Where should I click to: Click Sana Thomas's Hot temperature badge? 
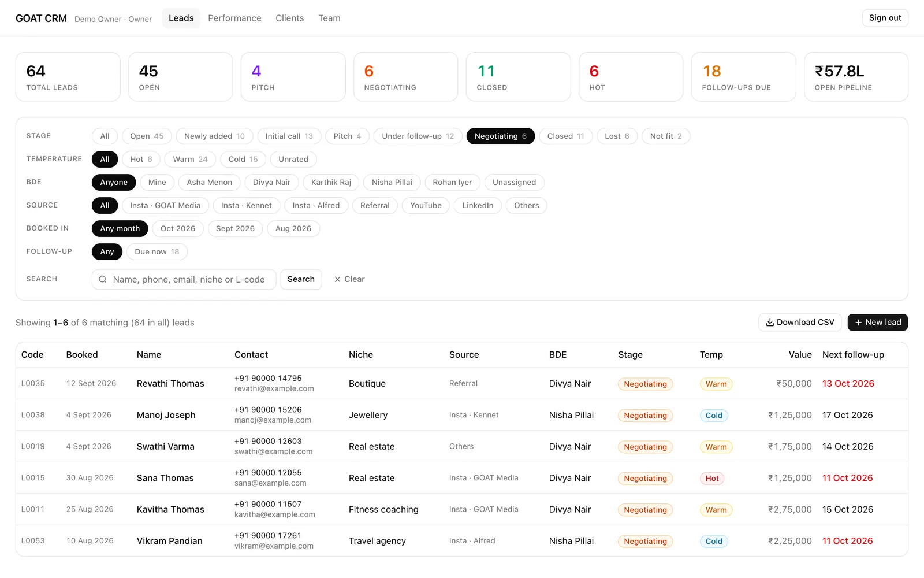712,479
